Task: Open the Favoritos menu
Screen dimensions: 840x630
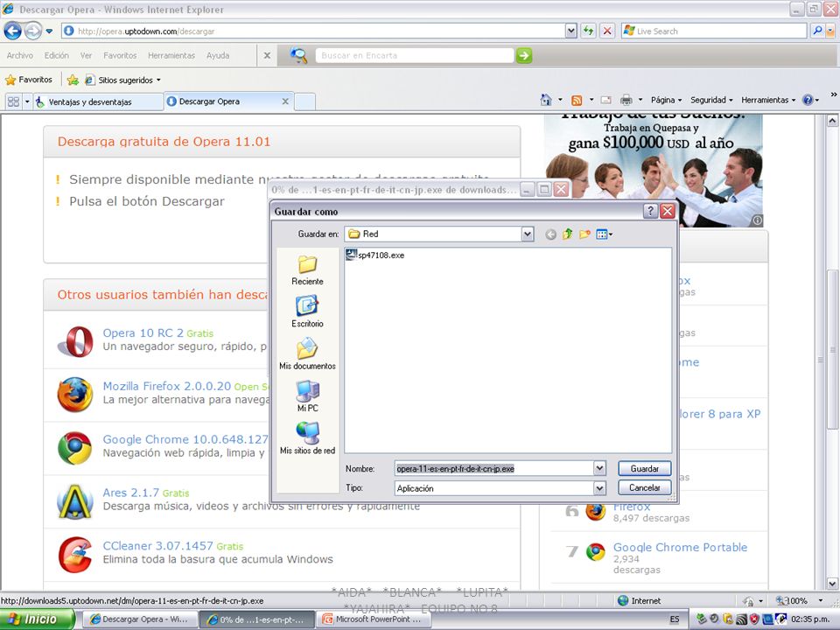Action: coord(120,55)
